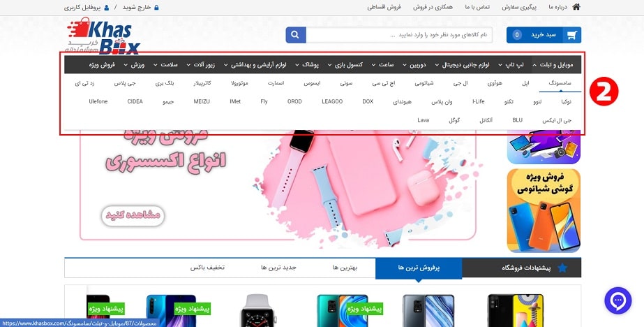
Task: Select the شیائومی brand link
Action: [424, 83]
